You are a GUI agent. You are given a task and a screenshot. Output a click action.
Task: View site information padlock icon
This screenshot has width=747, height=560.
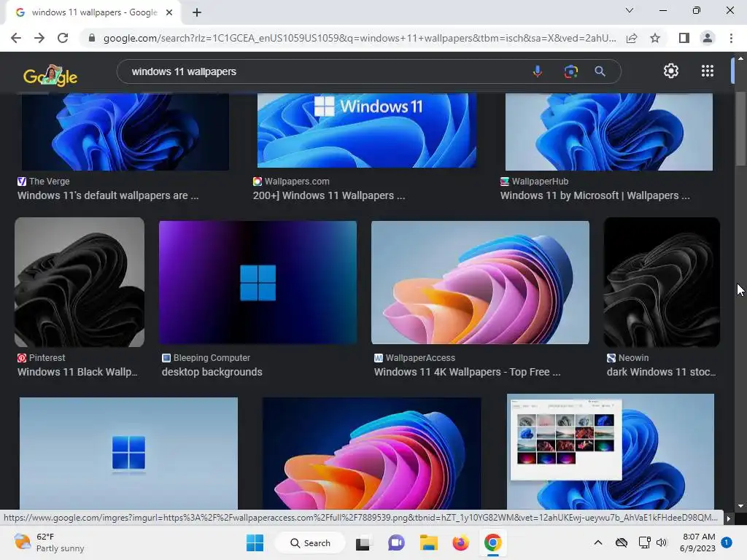tap(92, 38)
